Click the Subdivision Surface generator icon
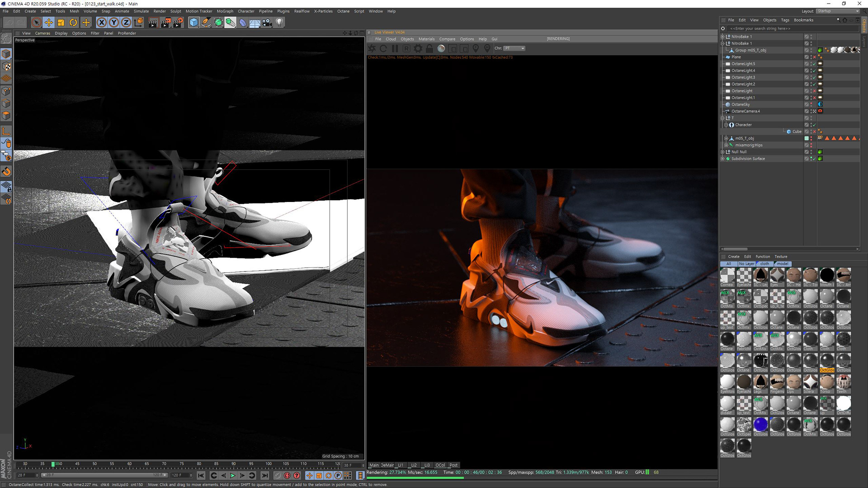The height and width of the screenshot is (488, 868). point(218,22)
